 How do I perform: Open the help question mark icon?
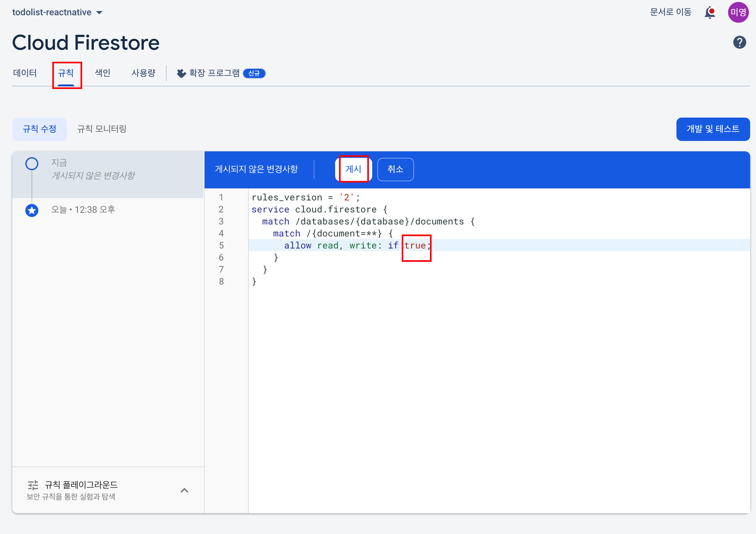click(x=739, y=42)
